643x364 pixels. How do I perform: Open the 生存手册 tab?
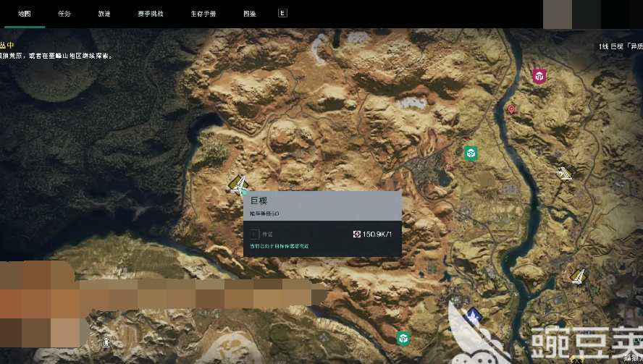[x=203, y=14]
